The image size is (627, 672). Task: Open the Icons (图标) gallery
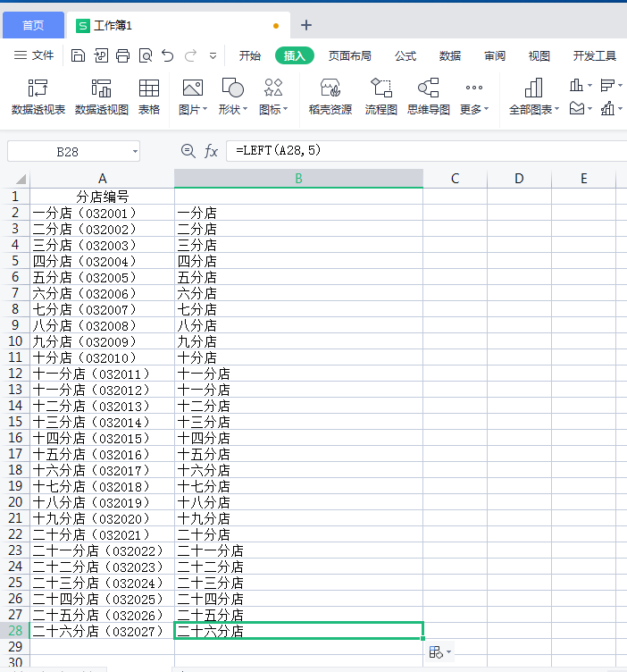(273, 97)
